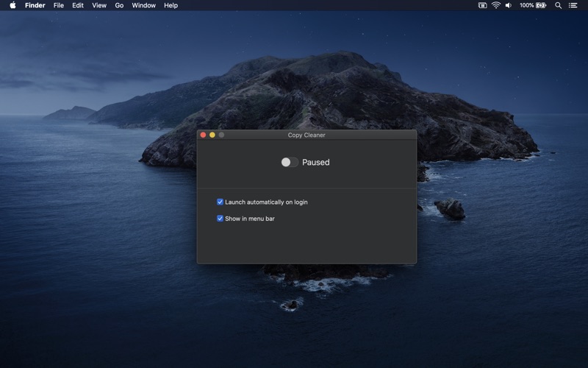Open the Apple menu
The width and height of the screenshot is (588, 368).
[12, 5]
